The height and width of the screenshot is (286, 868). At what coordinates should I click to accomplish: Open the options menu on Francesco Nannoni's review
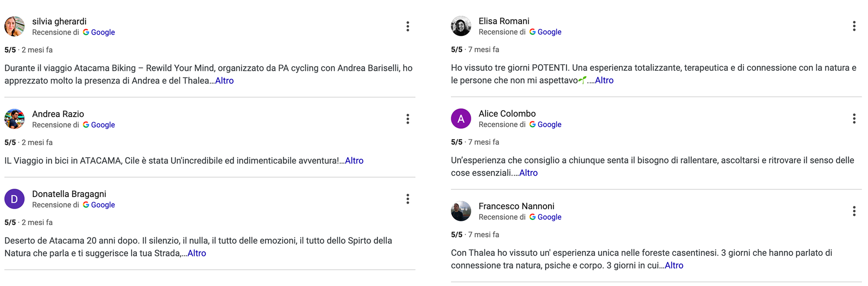point(854,211)
